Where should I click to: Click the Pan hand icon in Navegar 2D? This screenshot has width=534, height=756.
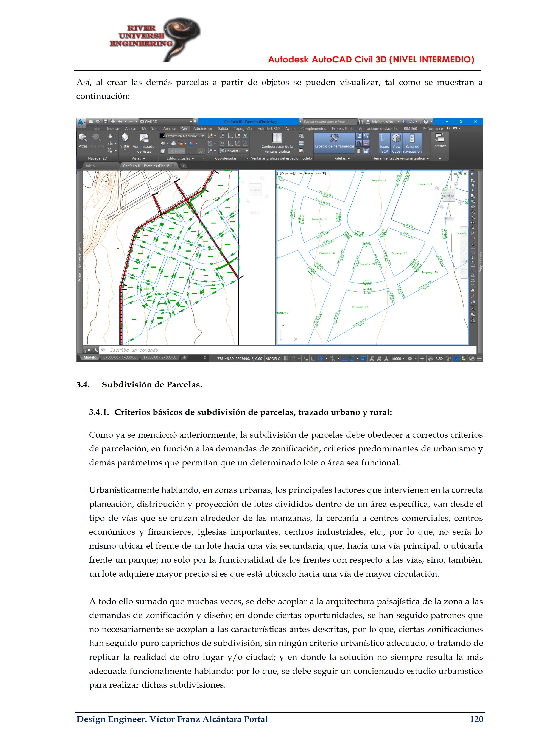point(110,136)
